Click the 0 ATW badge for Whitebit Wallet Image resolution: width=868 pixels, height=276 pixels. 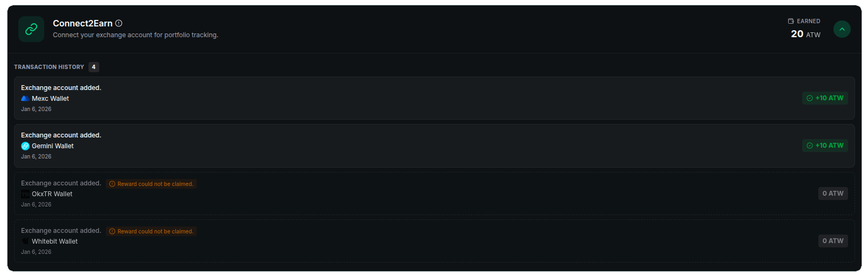coord(833,241)
